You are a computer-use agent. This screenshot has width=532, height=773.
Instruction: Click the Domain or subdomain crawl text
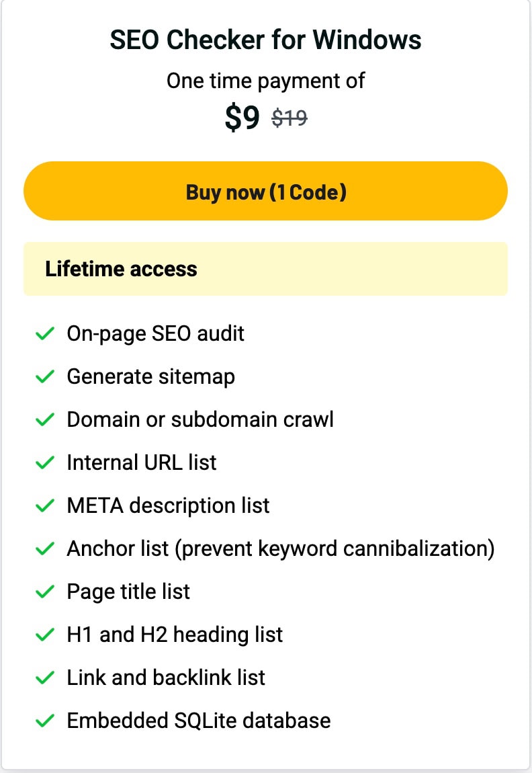pyautogui.click(x=199, y=419)
